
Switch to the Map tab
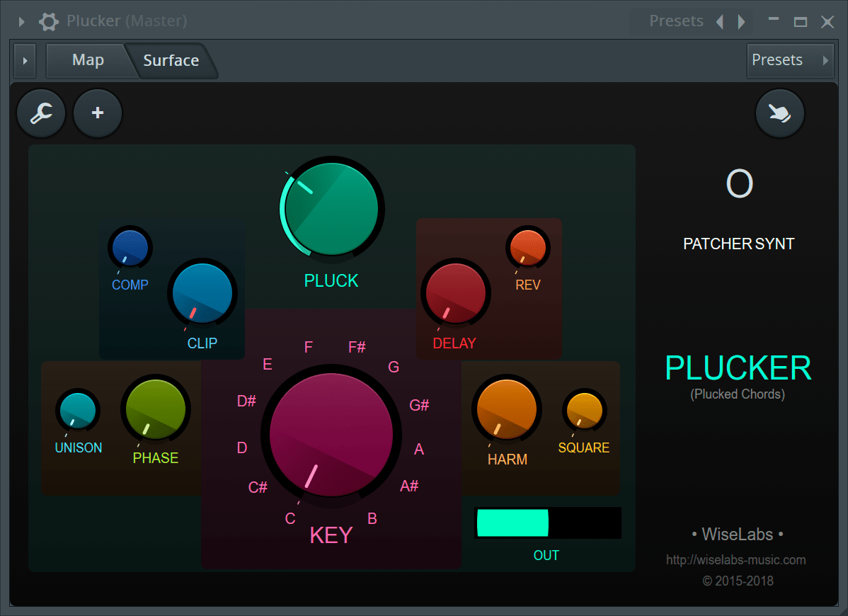click(88, 60)
